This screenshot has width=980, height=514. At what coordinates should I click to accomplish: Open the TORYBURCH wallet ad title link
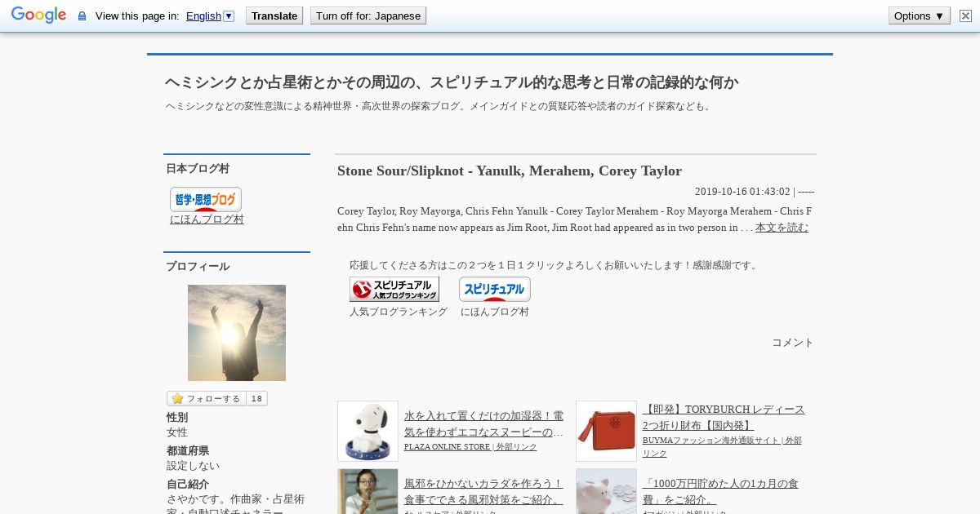724,417
